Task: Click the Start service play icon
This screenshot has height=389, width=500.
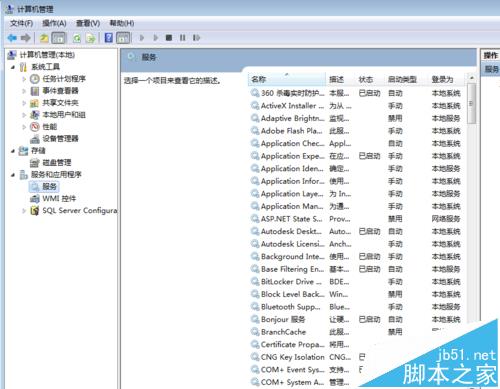Action: [142, 38]
